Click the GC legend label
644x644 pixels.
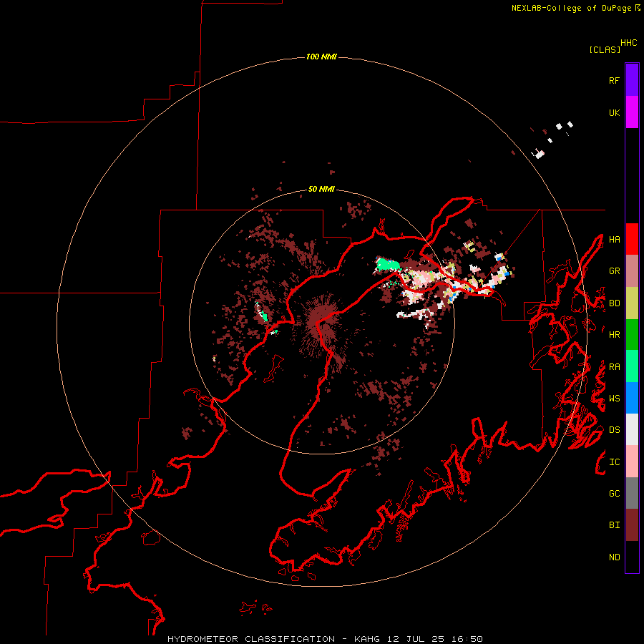pyautogui.click(x=614, y=494)
